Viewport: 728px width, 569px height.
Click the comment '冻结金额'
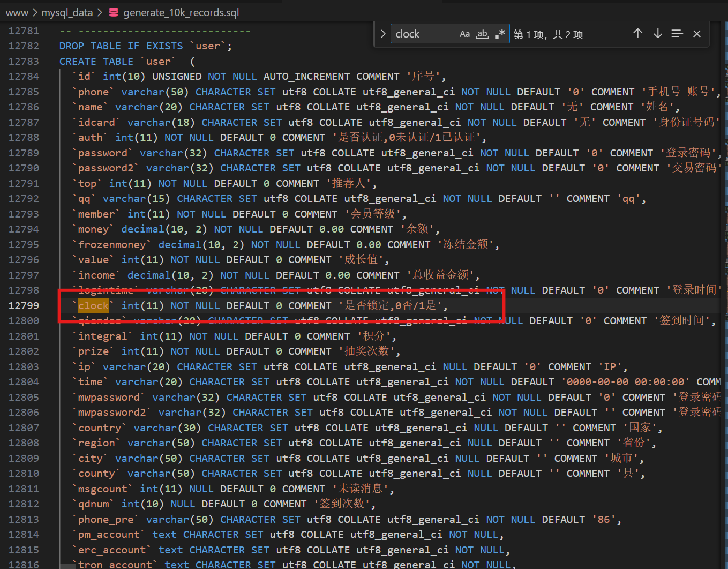click(466, 244)
